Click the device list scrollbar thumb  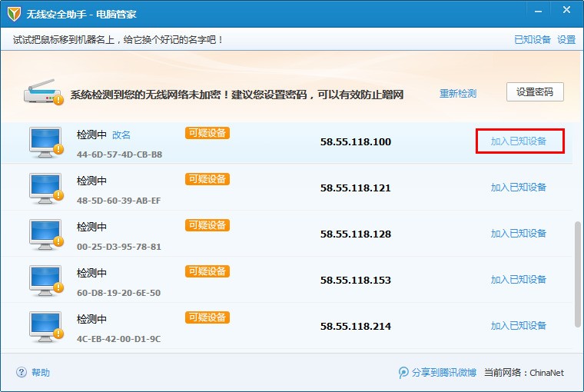[578, 274]
